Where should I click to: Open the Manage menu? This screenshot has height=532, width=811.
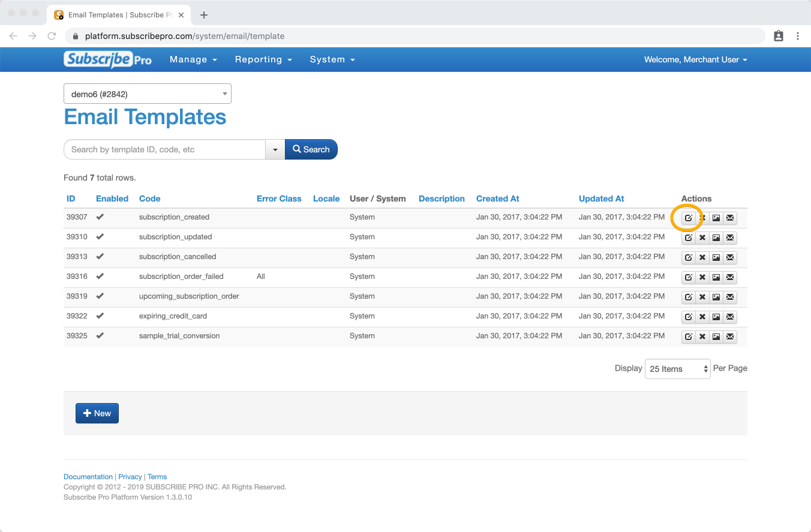point(193,59)
